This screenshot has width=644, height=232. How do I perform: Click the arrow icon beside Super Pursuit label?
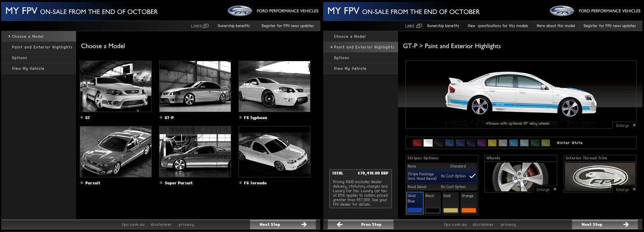point(161,183)
